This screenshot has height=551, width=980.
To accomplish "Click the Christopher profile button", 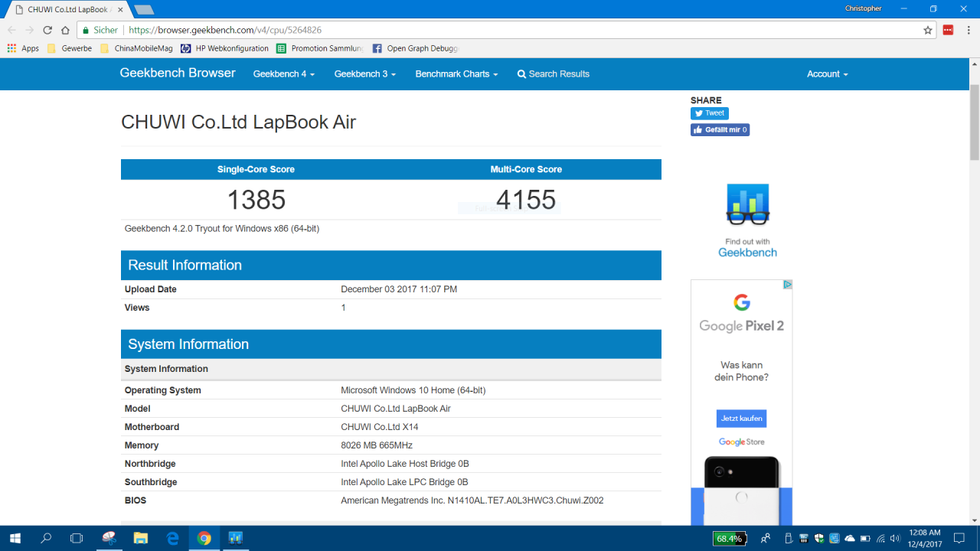I will click(863, 8).
